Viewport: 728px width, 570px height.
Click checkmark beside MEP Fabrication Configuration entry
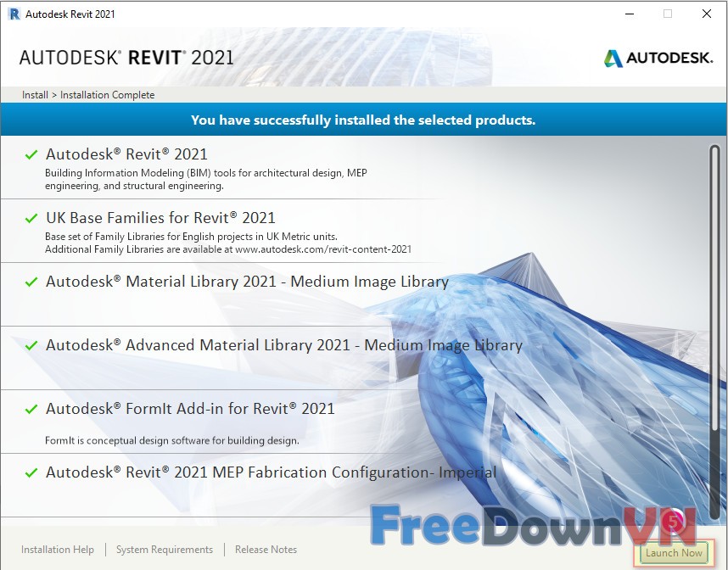tap(31, 473)
